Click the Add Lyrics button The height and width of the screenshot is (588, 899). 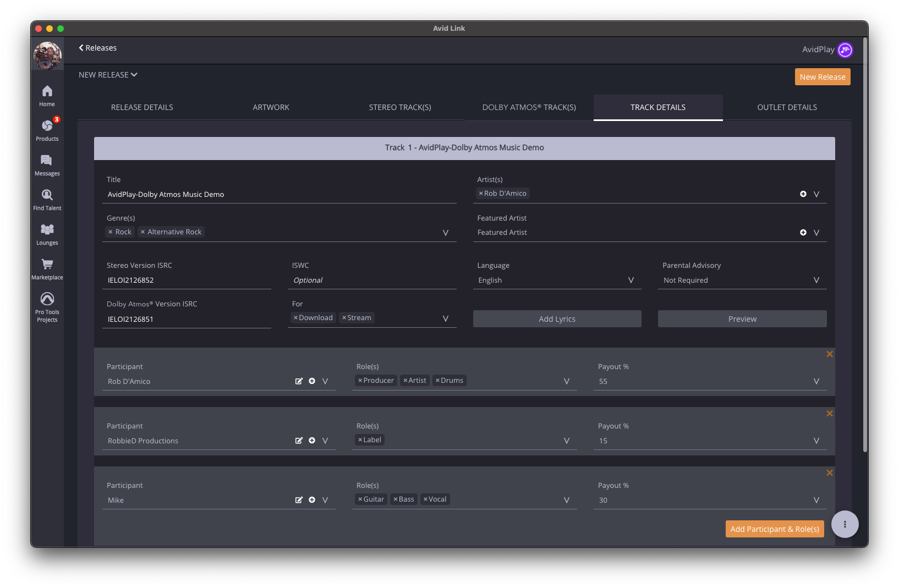(x=557, y=319)
